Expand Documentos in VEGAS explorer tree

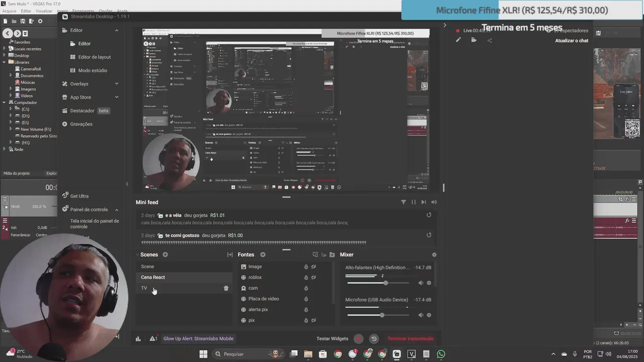tap(11, 75)
